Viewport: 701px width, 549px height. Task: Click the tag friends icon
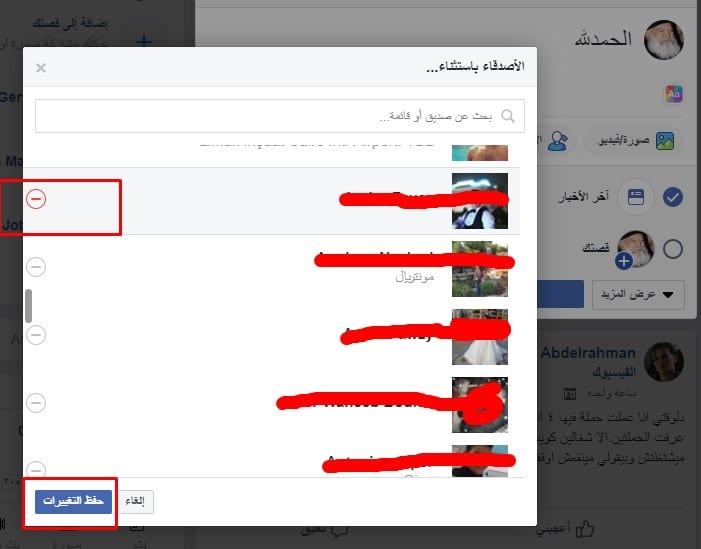click(558, 141)
